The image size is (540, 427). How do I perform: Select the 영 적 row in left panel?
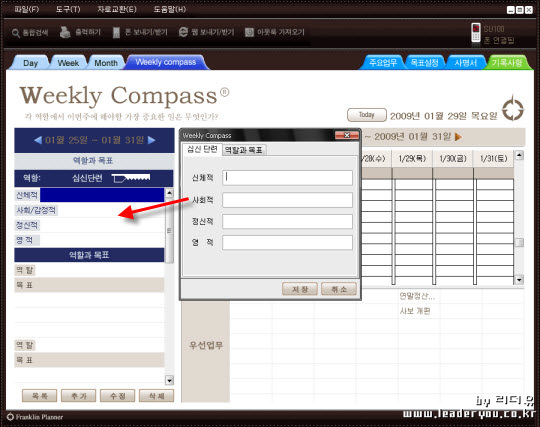[89, 240]
